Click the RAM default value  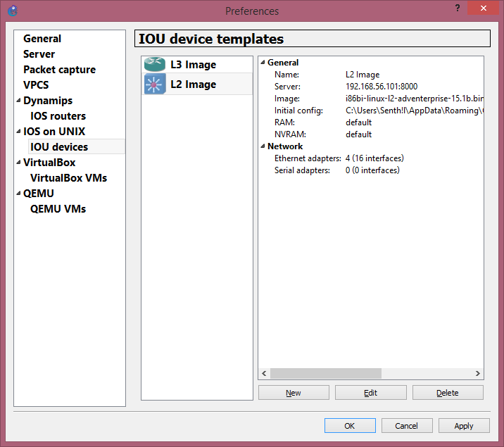358,122
